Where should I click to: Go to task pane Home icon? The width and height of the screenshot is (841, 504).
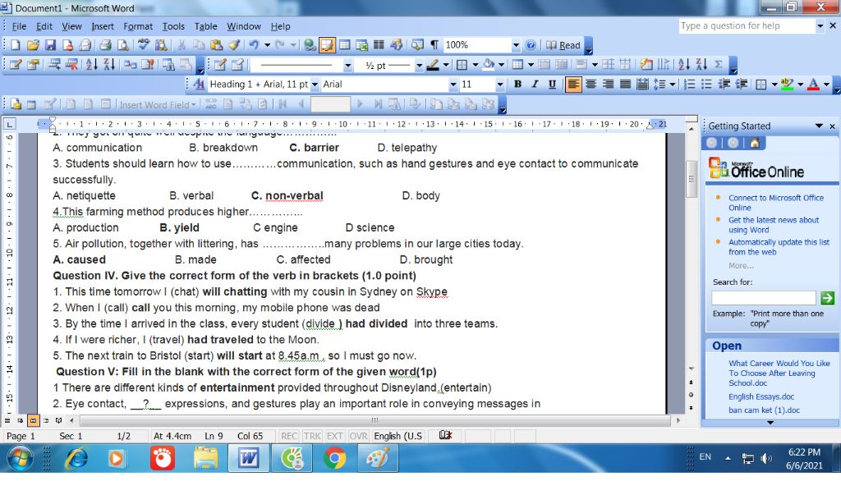coord(755,143)
